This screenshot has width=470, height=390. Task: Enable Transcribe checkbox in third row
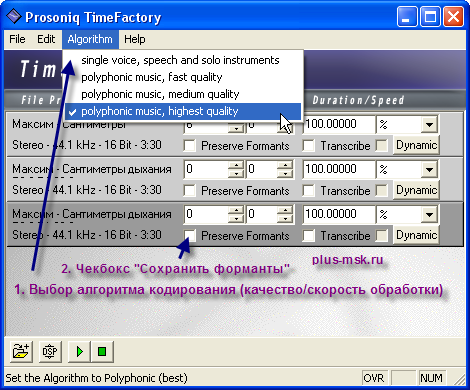click(x=309, y=236)
